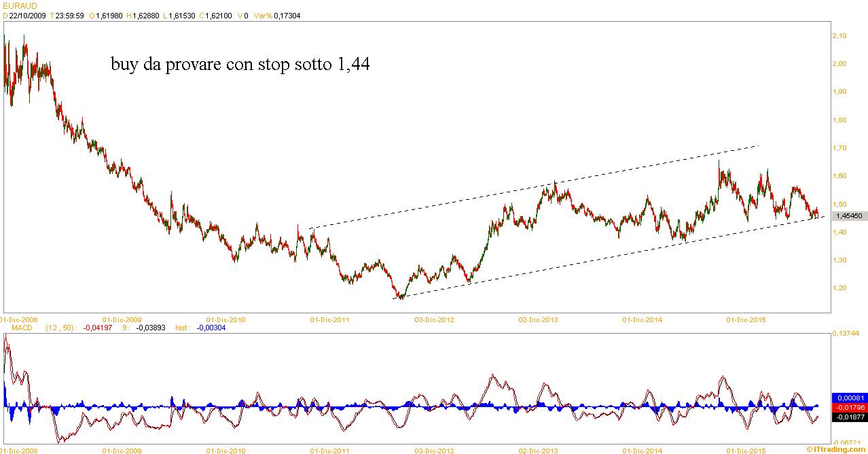Click the black -0,01877 signal value box
Image resolution: width=868 pixels, height=454 pixels.
click(848, 417)
